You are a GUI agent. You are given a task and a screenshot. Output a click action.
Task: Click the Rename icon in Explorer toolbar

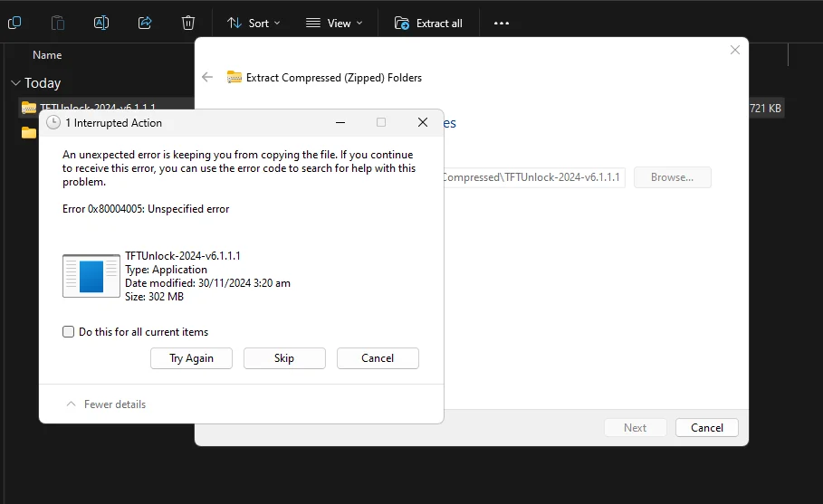pyautogui.click(x=101, y=24)
